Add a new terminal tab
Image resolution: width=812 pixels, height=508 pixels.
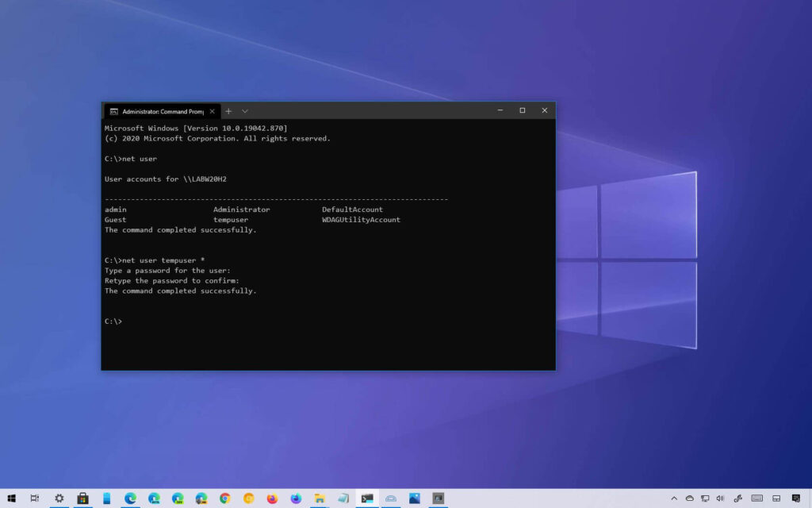coord(228,111)
